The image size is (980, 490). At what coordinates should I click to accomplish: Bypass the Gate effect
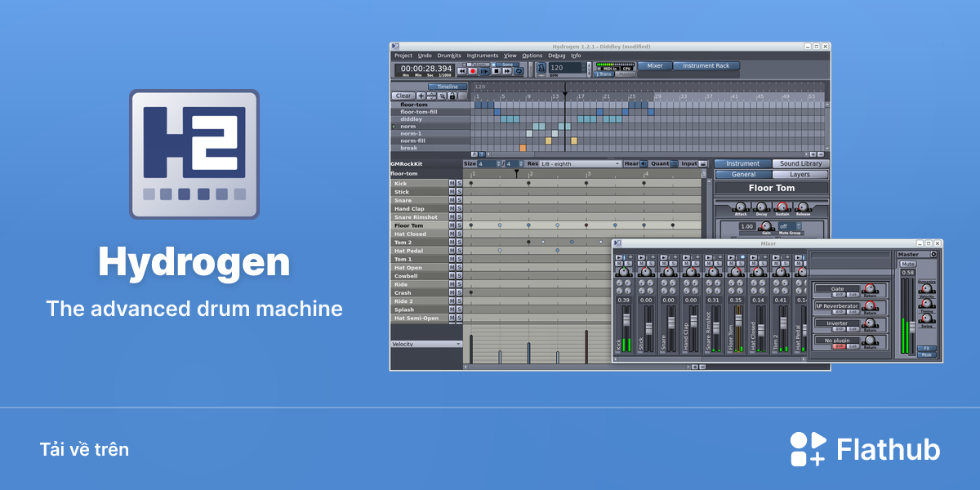pos(839,294)
